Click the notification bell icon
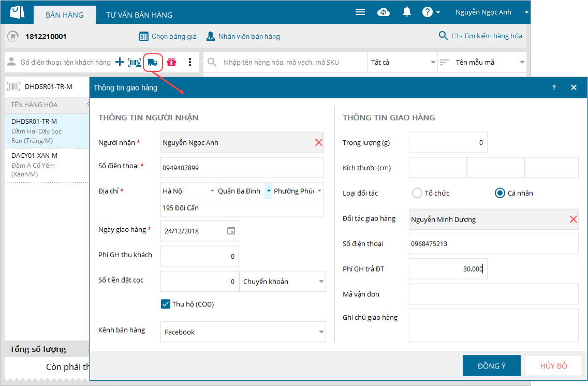Screen dimensions: 588x386 point(407,12)
